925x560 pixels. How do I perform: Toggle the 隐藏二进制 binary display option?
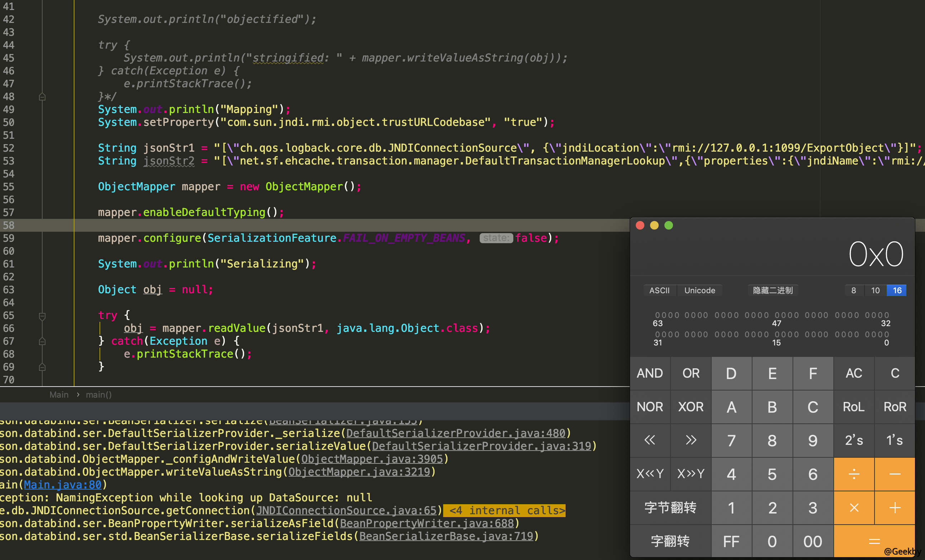click(x=773, y=290)
